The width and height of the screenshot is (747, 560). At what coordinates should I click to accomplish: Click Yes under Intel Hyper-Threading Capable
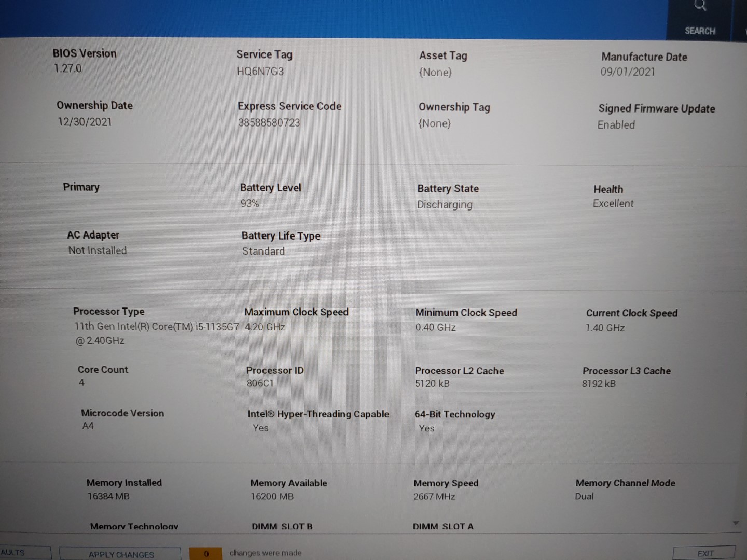(260, 428)
